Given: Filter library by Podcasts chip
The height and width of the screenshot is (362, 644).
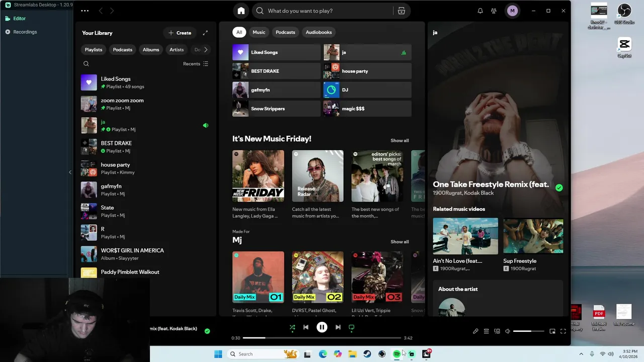Looking at the screenshot, I should 123,50.
